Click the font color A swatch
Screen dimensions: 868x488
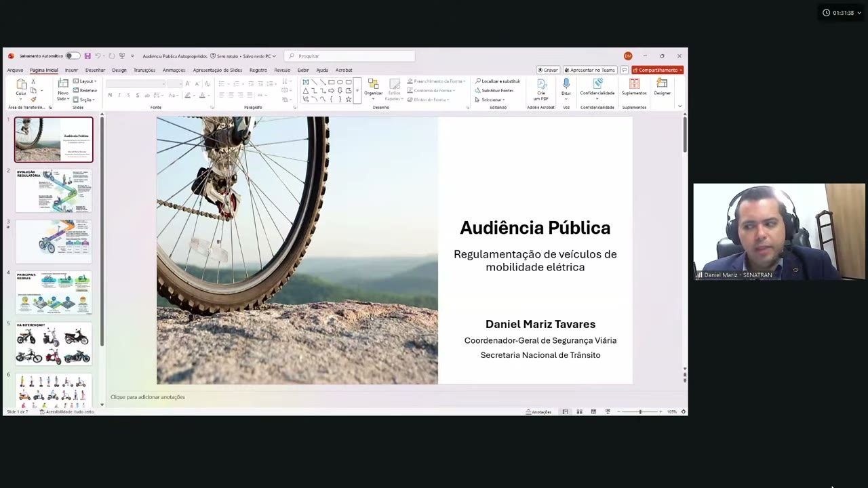tap(201, 95)
